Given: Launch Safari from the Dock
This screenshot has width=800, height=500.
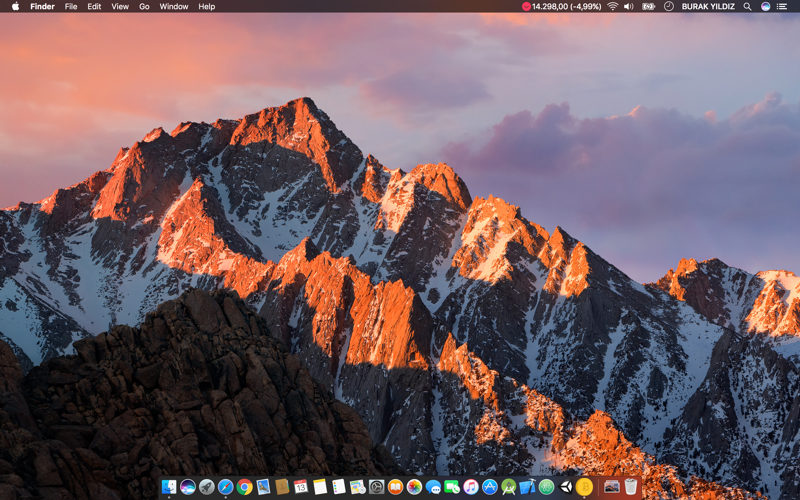Looking at the screenshot, I should tap(226, 487).
